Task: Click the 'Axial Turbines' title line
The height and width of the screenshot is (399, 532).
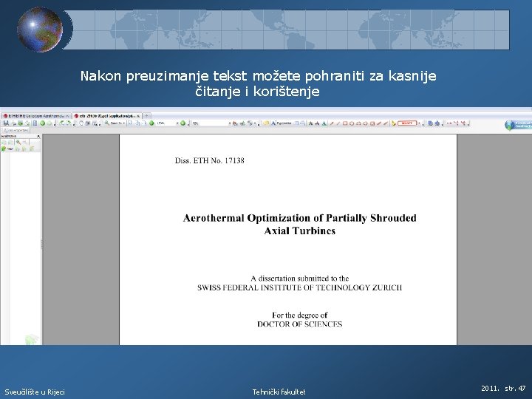Action: [x=299, y=231]
